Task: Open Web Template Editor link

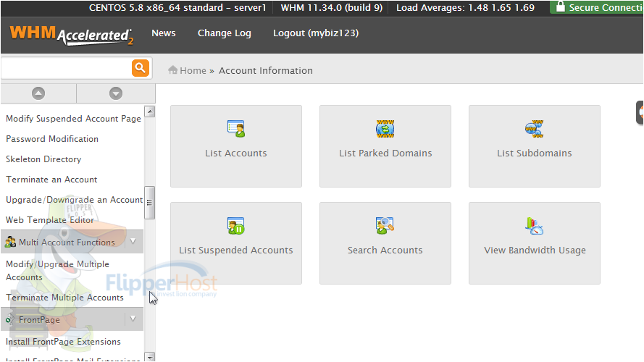Action: click(50, 220)
